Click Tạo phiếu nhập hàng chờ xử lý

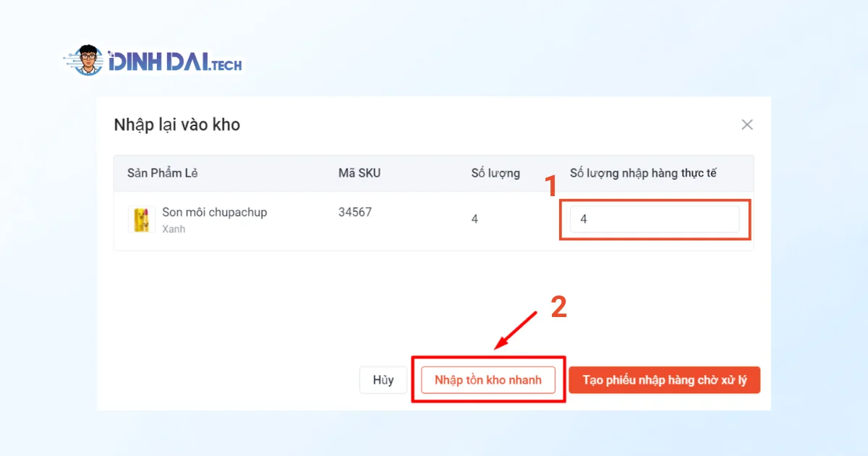[665, 380]
